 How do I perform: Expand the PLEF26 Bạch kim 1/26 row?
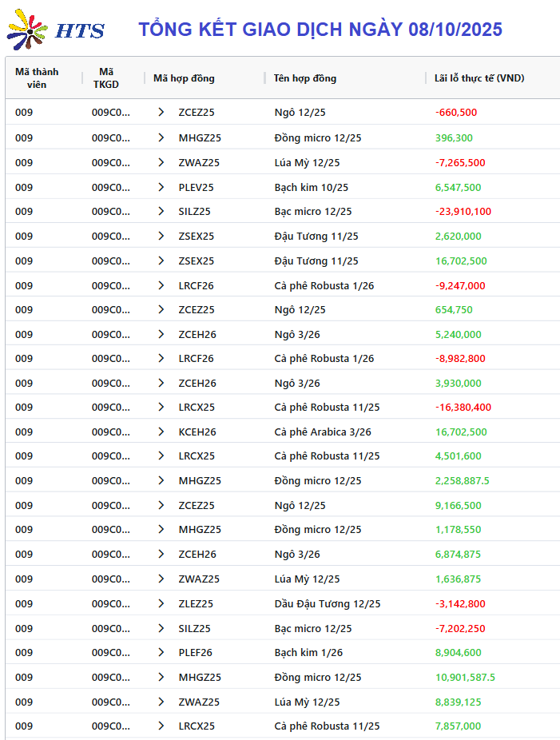(161, 652)
